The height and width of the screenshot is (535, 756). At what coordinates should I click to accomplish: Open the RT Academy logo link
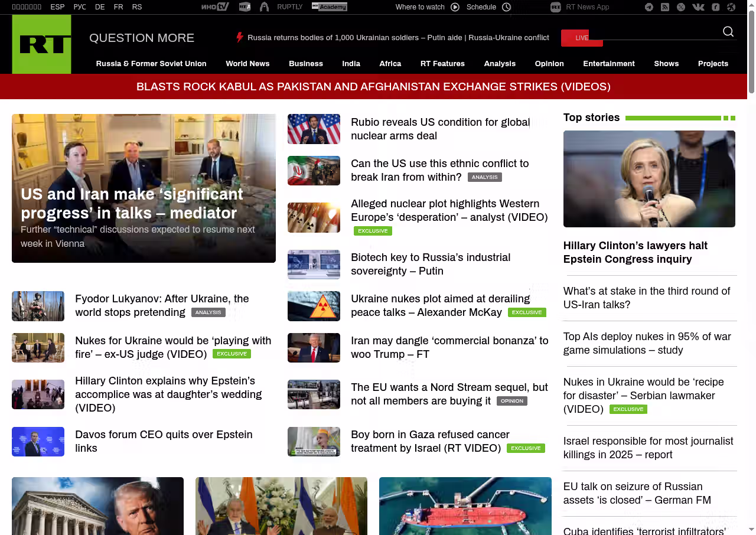pyautogui.click(x=330, y=7)
